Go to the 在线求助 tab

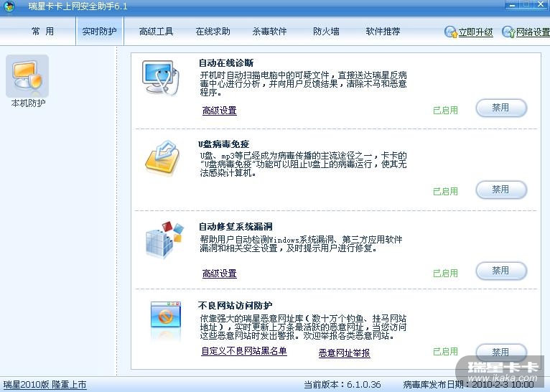coord(213,32)
